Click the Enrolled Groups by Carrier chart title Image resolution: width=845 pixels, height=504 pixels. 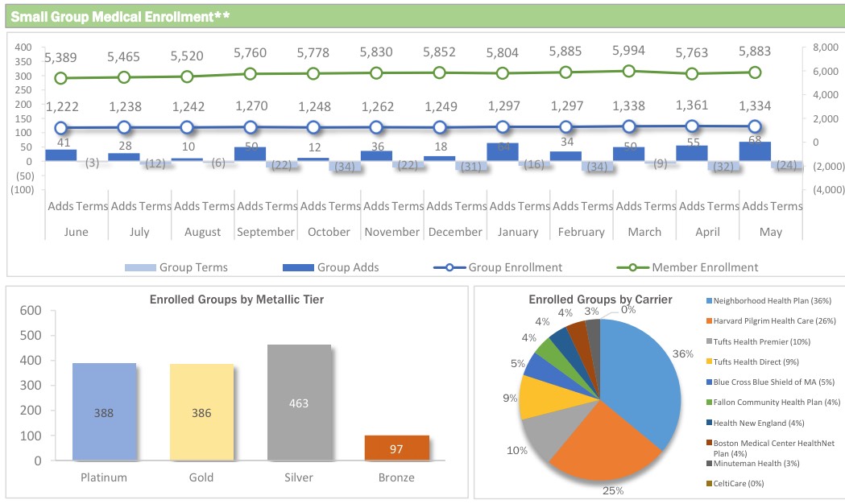point(600,300)
